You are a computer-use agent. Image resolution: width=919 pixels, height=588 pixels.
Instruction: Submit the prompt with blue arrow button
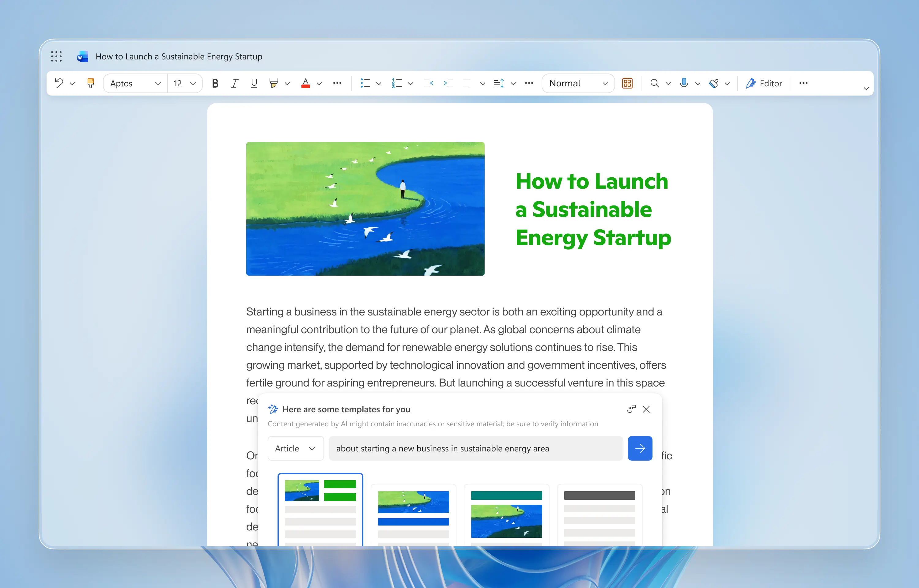640,448
